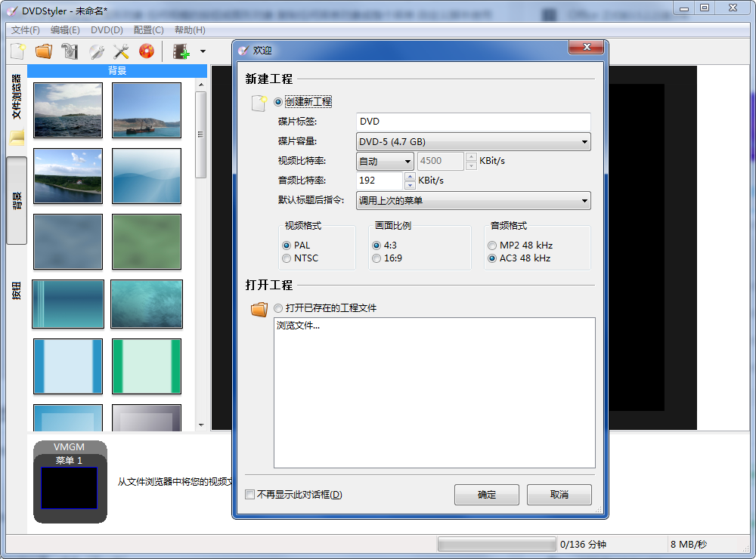The width and height of the screenshot is (756, 559).
Task: Click the burn DVD red disc icon
Action: [147, 51]
